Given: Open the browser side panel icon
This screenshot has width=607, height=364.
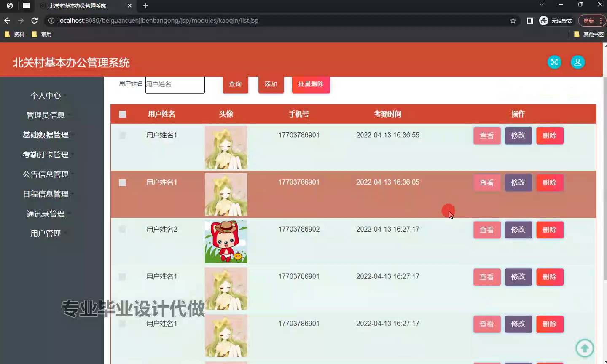Looking at the screenshot, I should pyautogui.click(x=530, y=21).
